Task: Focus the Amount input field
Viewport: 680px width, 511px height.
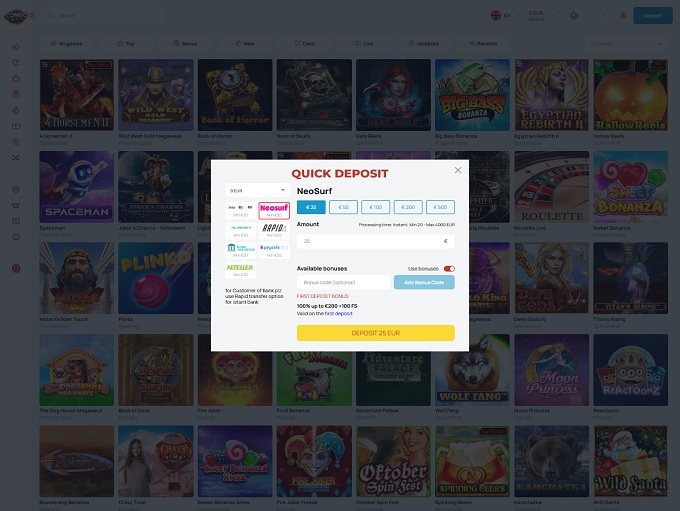Action: [370, 241]
